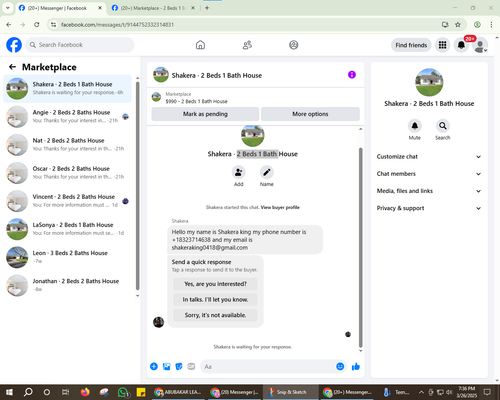Focus the Search Facebook field
Viewport: 500px width, 400px height.
80,45
